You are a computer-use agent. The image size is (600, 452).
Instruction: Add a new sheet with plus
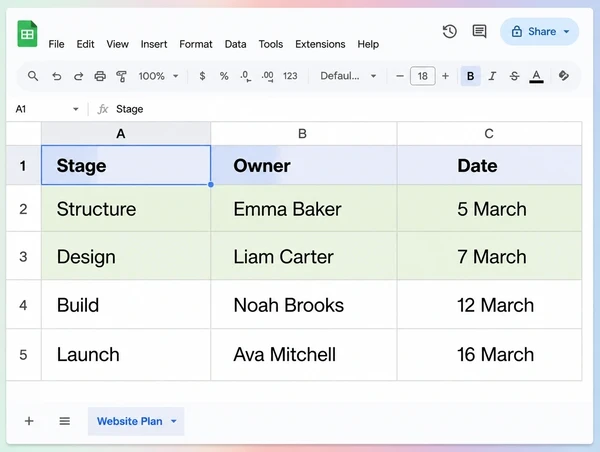[29, 421]
